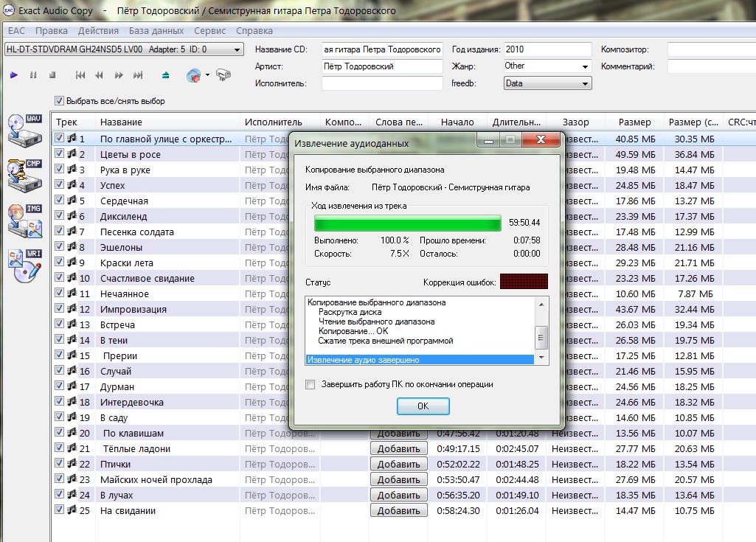This screenshot has width=756, height=542.
Task: Click the WAV extract-to-disk icon
Action: (25, 131)
